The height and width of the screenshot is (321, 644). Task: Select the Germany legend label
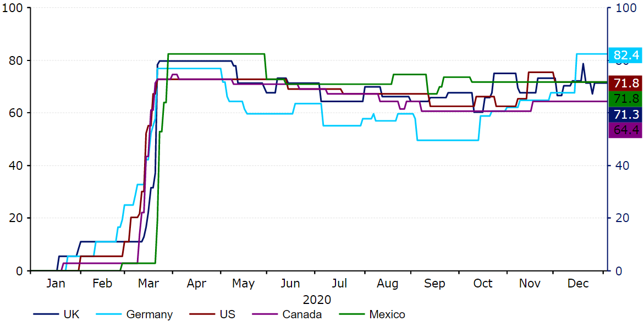(x=149, y=314)
